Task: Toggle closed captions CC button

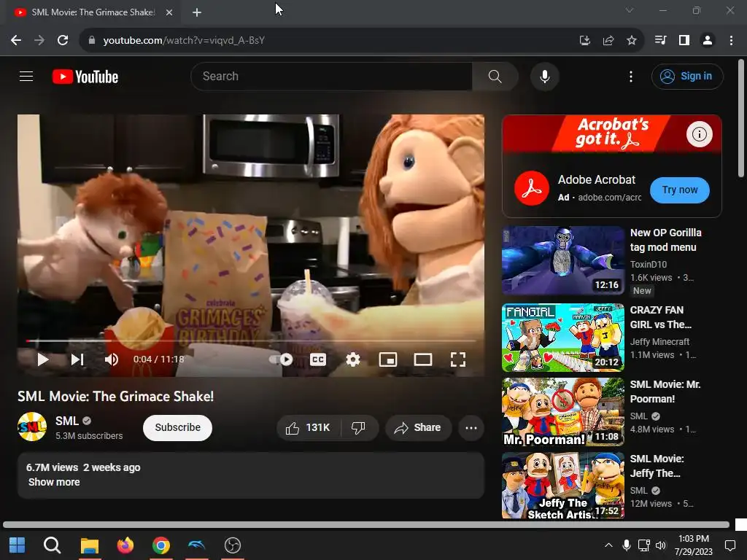Action: click(x=318, y=359)
